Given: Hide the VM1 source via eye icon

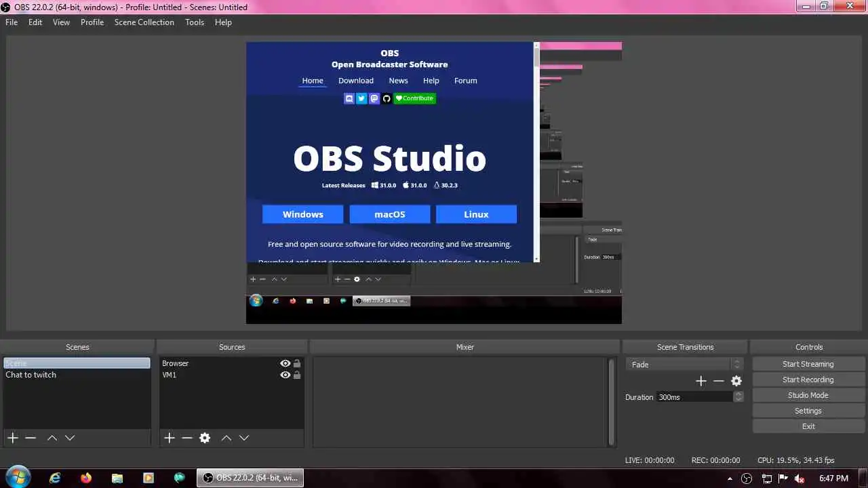Looking at the screenshot, I should (x=285, y=375).
